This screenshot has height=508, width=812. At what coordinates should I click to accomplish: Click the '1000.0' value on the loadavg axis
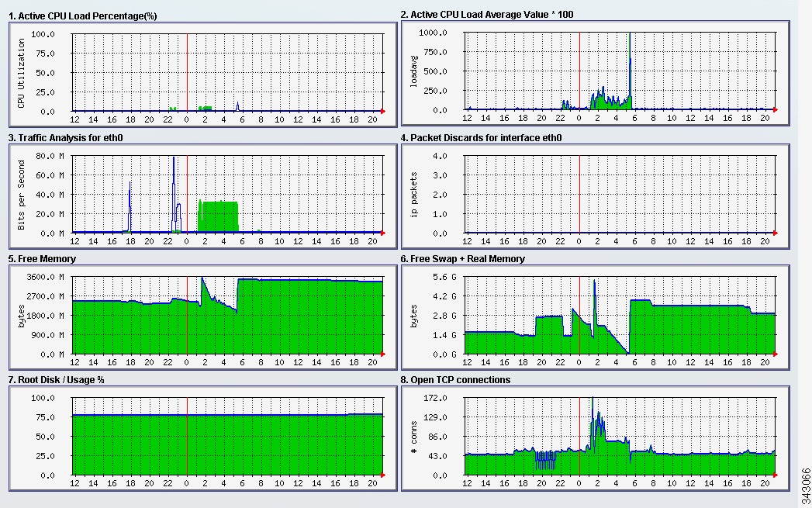[x=434, y=33]
